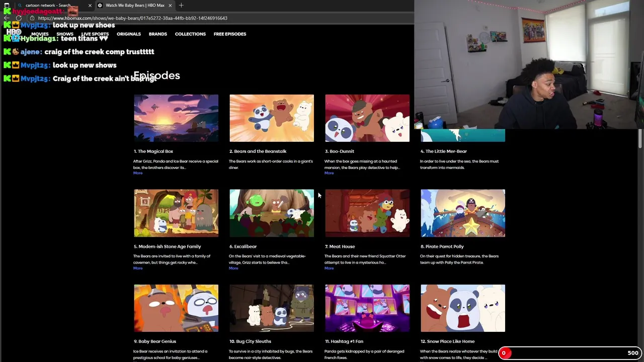Click title 9. Baby Bear Genius

(x=155, y=341)
